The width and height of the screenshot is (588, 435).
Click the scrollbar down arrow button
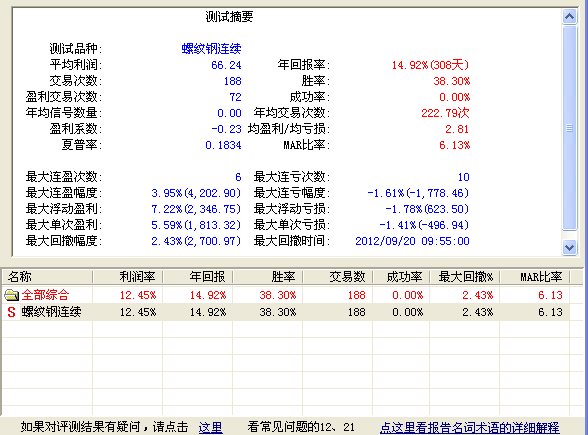(569, 248)
